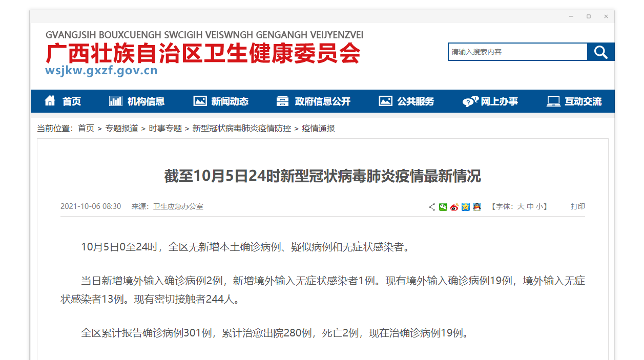
Task: Open the 政府信息公开 navigation menu
Action: (313, 101)
